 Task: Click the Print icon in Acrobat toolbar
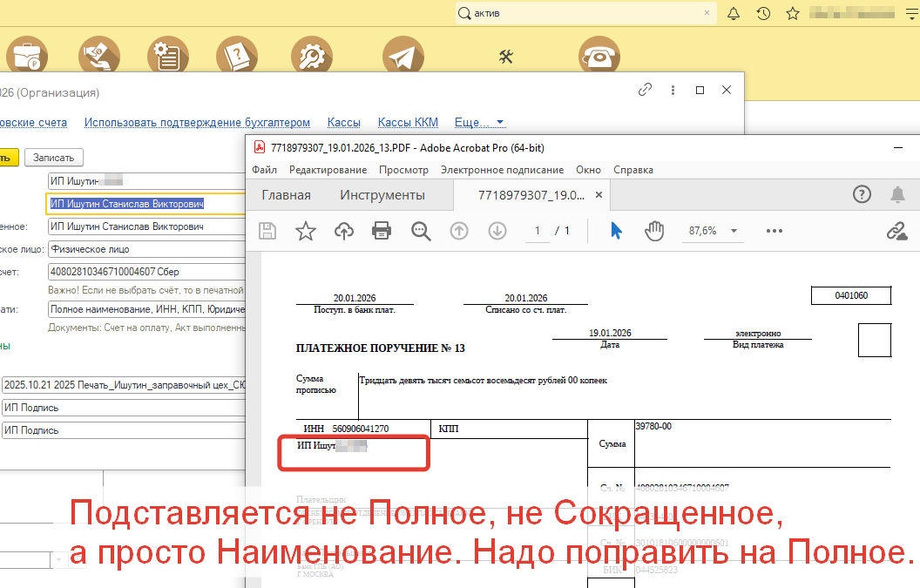382,231
